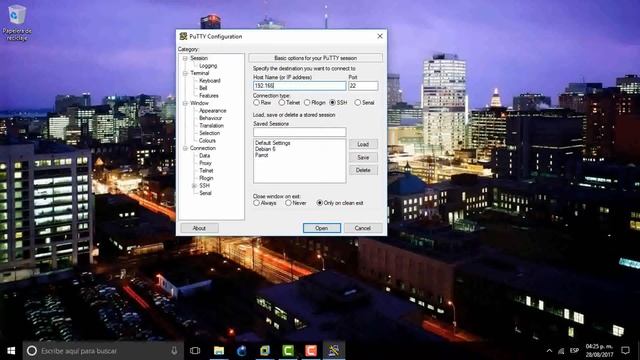640x360 pixels.
Task: Click the Port field showing 22
Action: click(x=363, y=86)
